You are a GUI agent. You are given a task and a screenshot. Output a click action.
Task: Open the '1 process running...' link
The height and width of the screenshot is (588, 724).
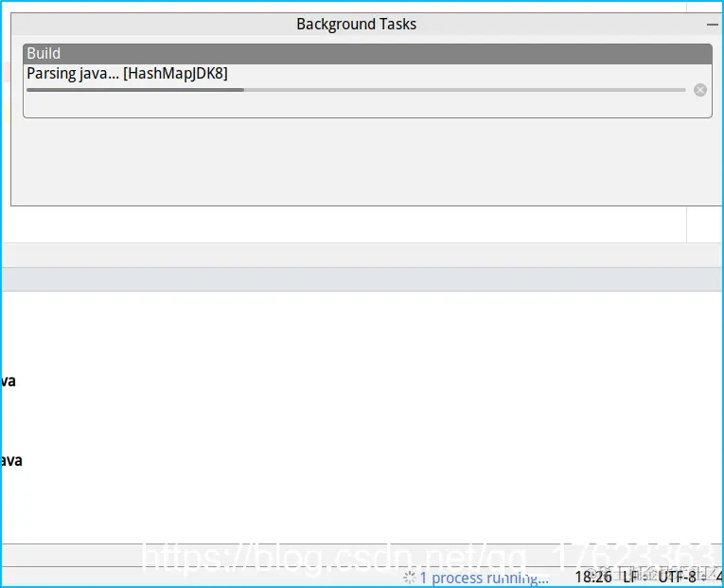(484, 578)
